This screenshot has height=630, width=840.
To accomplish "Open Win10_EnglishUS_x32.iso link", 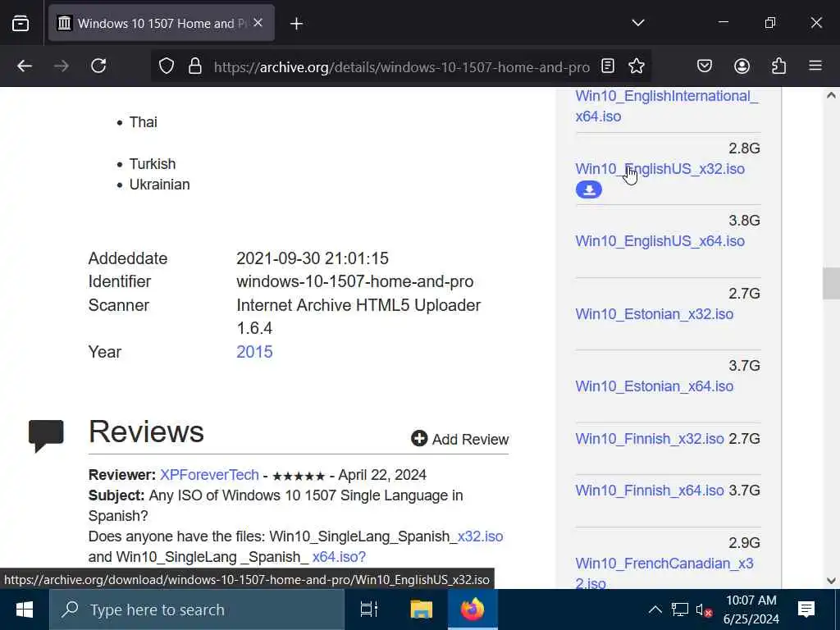I will pyautogui.click(x=660, y=169).
